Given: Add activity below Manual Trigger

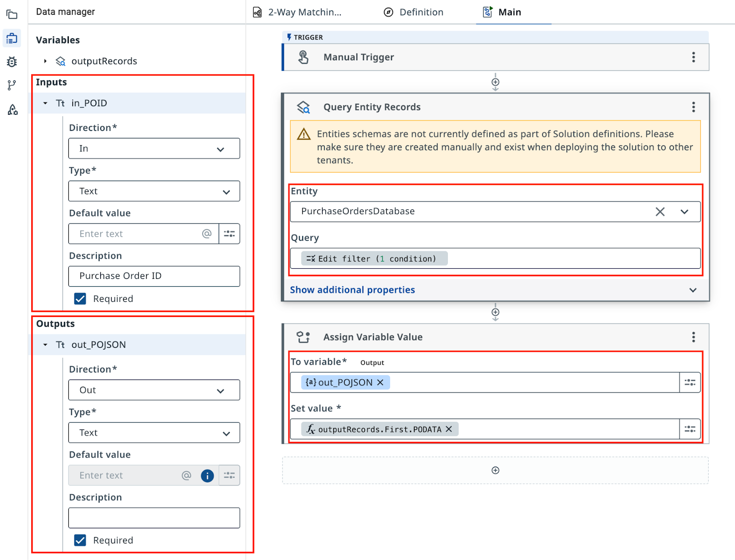Looking at the screenshot, I should click(495, 82).
